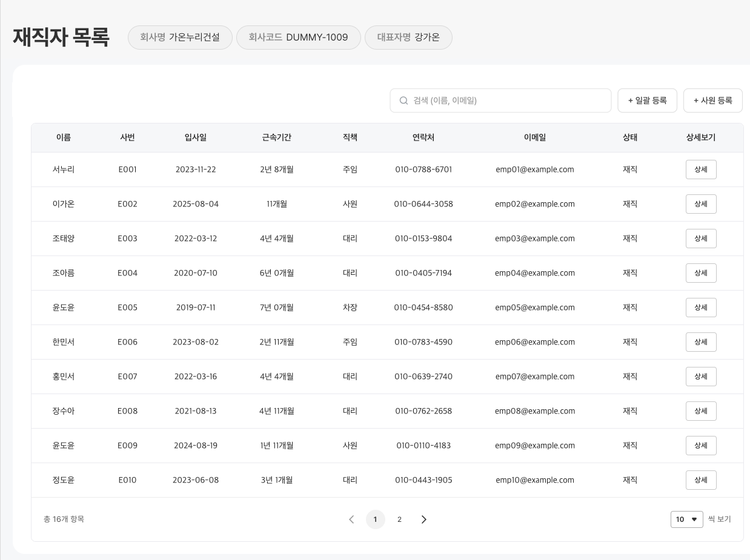Go to previous page arrow
750x560 pixels.
tap(351, 519)
